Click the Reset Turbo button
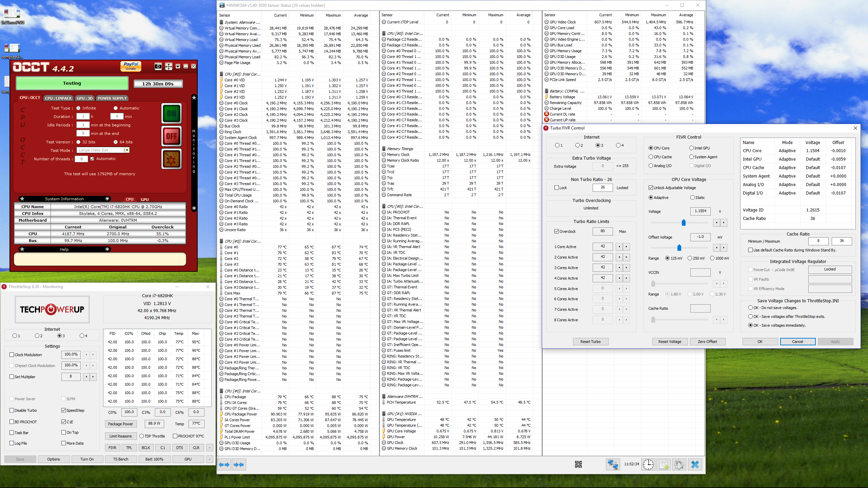 tap(590, 342)
